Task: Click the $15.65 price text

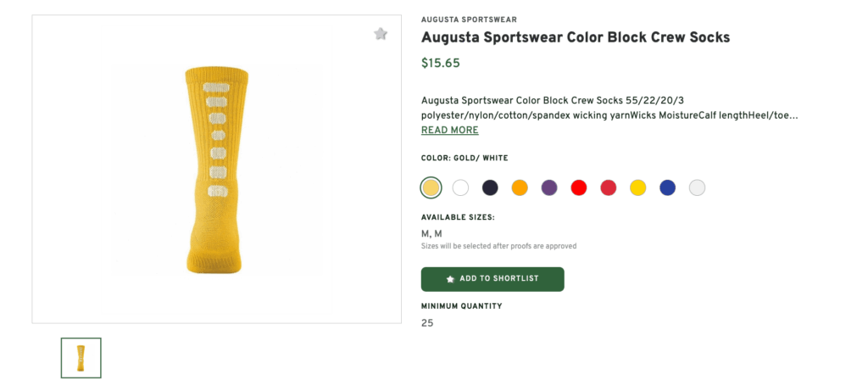Action: click(441, 63)
